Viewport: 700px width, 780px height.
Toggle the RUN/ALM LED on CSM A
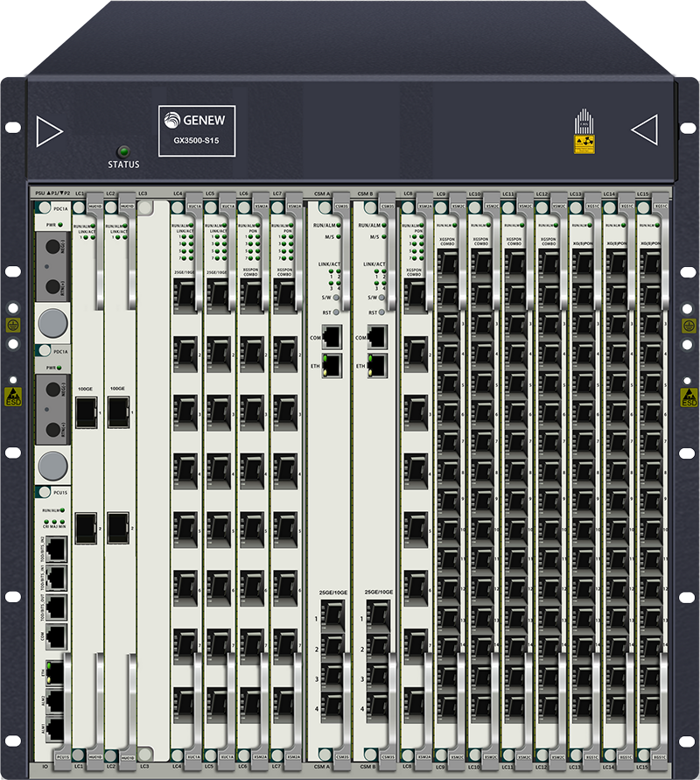338,224
